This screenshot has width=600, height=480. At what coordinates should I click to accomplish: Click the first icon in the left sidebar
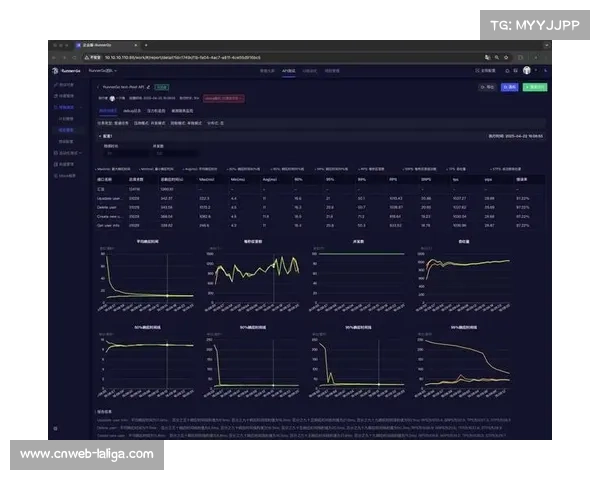57,86
